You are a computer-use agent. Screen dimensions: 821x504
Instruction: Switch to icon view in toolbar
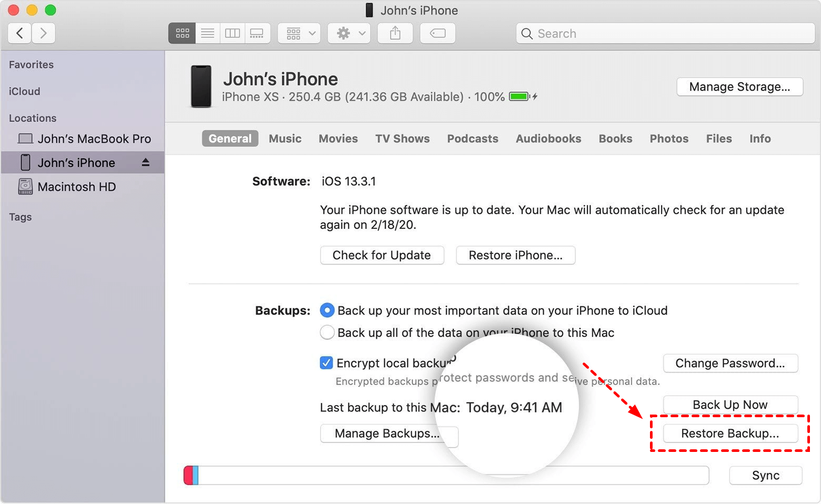tap(182, 34)
